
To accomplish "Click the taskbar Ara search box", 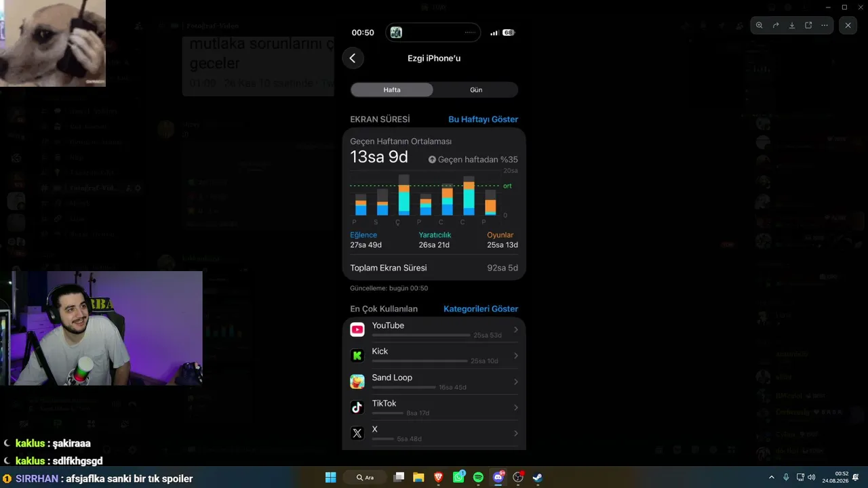I will click(x=366, y=477).
